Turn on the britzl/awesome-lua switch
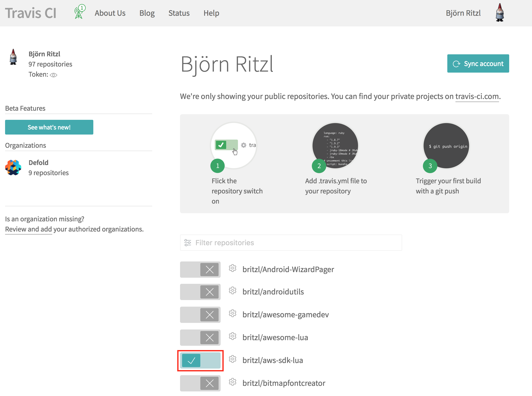 pyautogui.click(x=200, y=338)
